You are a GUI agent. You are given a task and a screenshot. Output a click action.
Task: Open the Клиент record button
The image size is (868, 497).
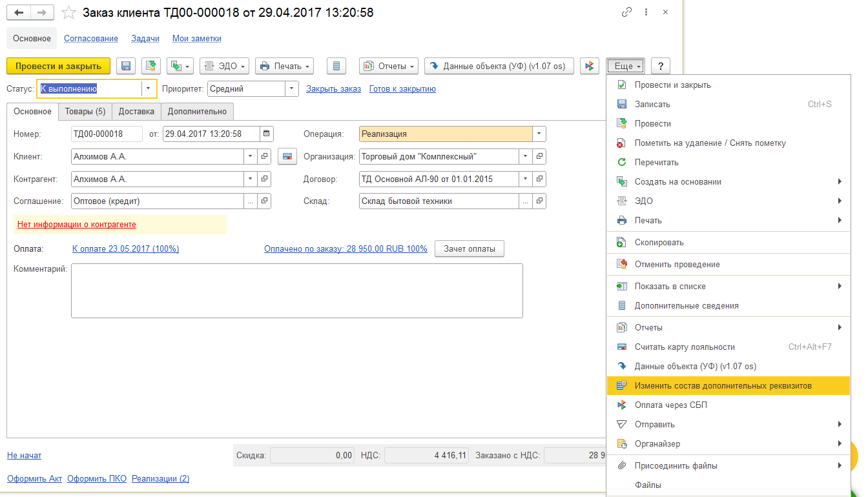tap(264, 156)
